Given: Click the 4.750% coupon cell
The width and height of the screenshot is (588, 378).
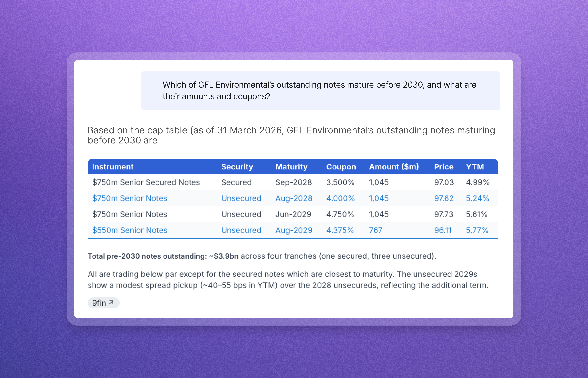Looking at the screenshot, I should (x=340, y=214).
